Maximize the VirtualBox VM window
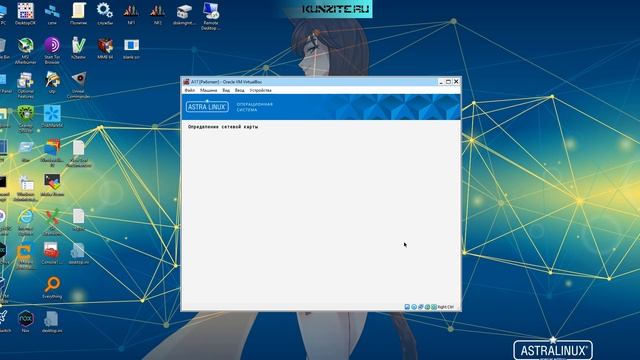This screenshot has width=640, height=360. [448, 82]
